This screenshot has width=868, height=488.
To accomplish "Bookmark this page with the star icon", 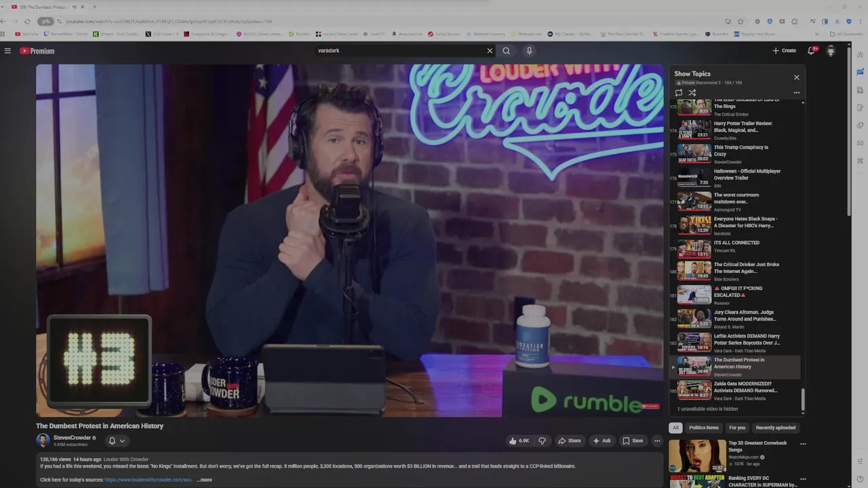I will point(741,22).
